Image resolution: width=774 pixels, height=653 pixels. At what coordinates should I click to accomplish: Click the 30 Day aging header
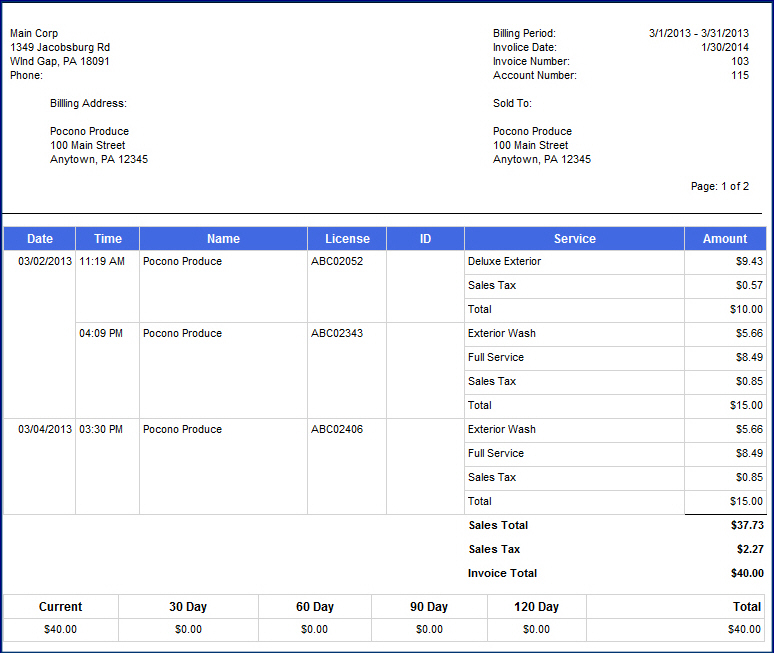point(188,607)
